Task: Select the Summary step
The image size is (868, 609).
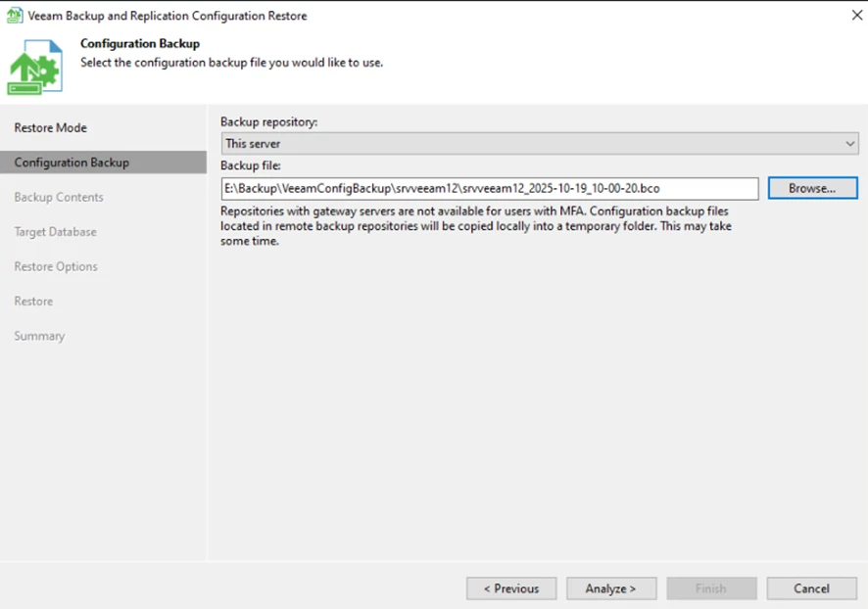Action: (x=39, y=336)
